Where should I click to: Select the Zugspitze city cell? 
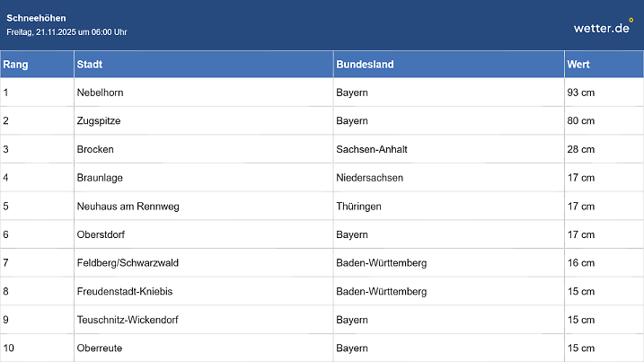click(x=99, y=120)
